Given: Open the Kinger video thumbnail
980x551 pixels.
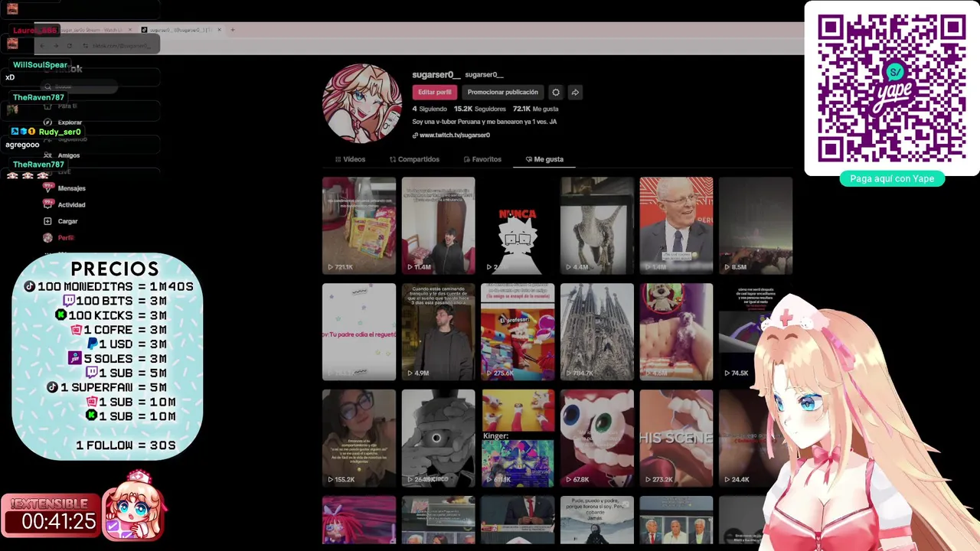Looking at the screenshot, I should click(518, 439).
